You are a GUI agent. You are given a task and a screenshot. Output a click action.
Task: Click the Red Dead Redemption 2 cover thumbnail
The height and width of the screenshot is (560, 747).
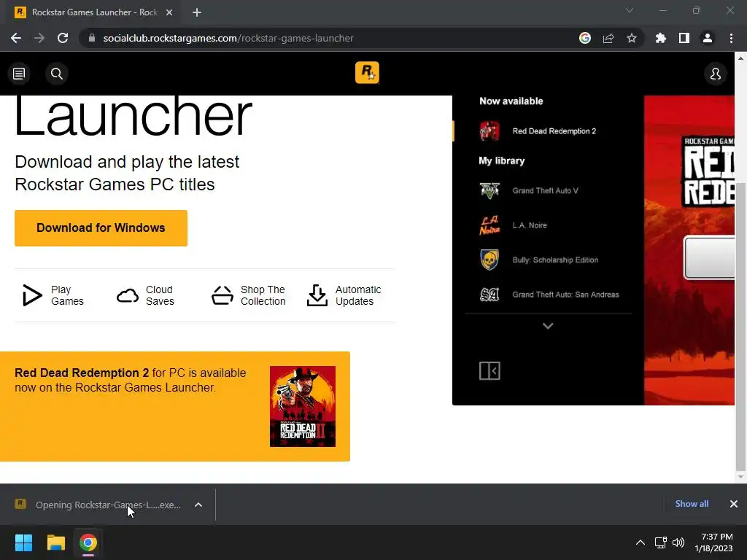click(x=303, y=406)
